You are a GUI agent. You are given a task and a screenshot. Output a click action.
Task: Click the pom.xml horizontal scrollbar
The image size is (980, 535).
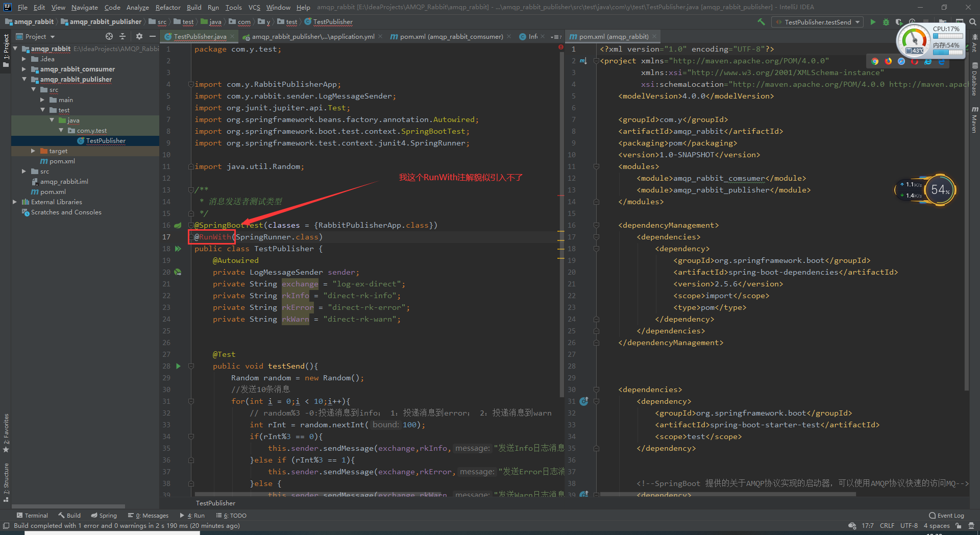tap(727, 494)
